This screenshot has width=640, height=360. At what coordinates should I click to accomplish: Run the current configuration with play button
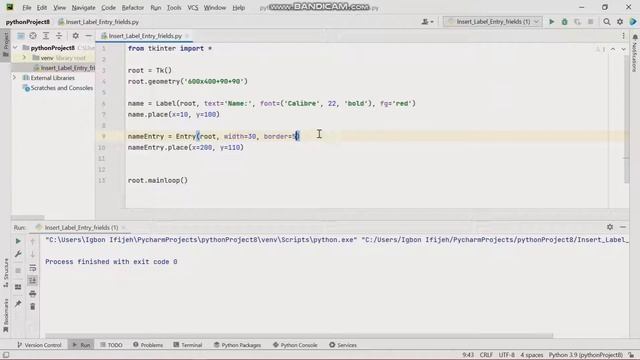pos(551,22)
